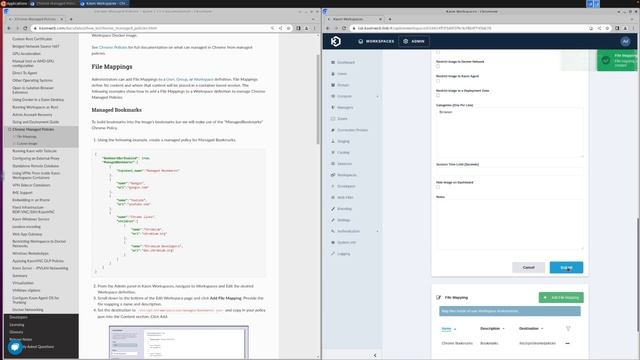The width and height of the screenshot is (640, 360).
Task: Toggle Hide Image on Dashboard checkbox
Action: click(438, 187)
